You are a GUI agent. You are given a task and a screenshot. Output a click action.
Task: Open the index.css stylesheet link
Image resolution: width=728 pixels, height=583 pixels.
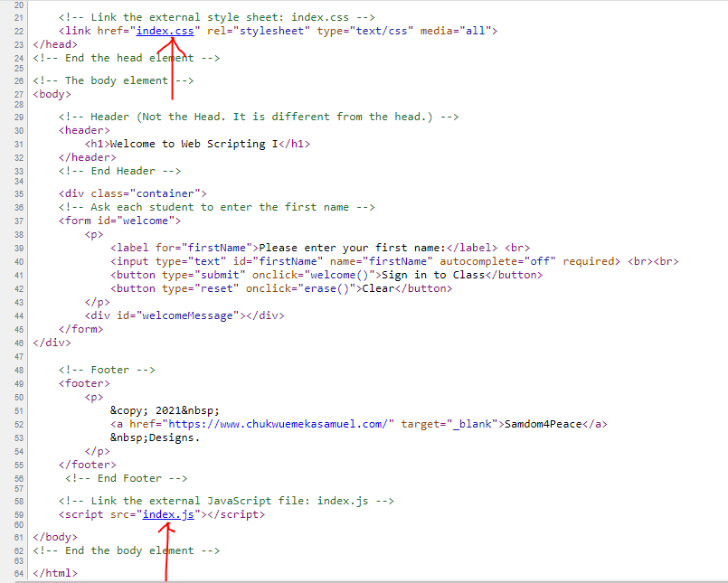(165, 31)
